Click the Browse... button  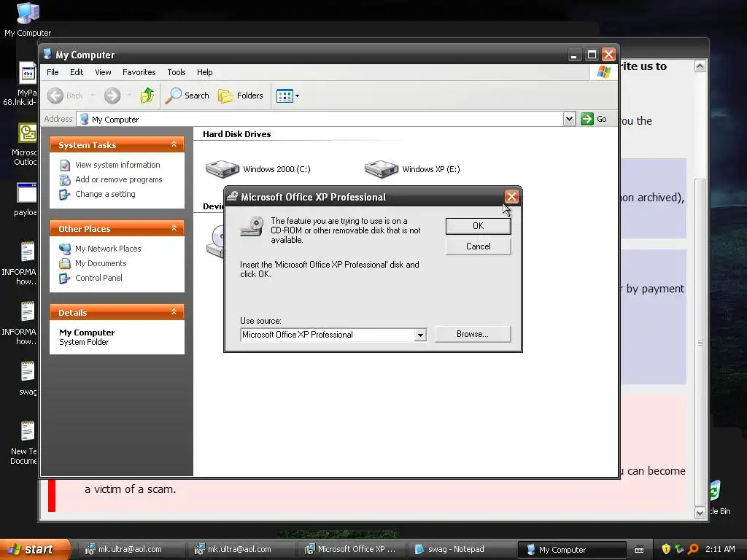point(473,334)
